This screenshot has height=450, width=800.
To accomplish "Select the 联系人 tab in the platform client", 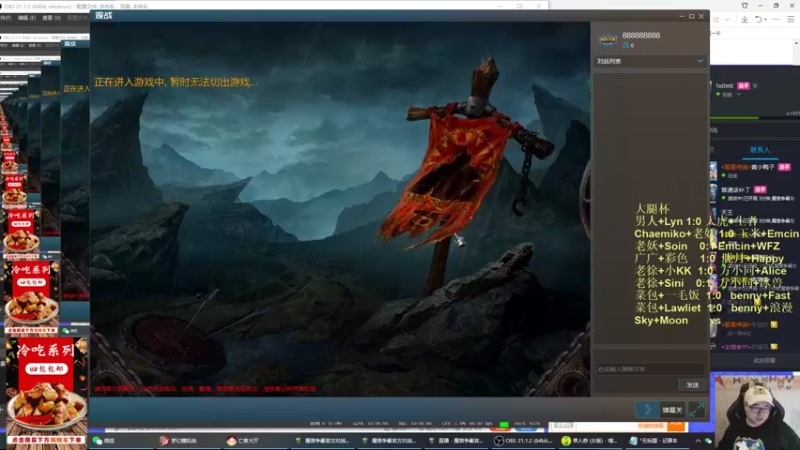I will [760, 149].
